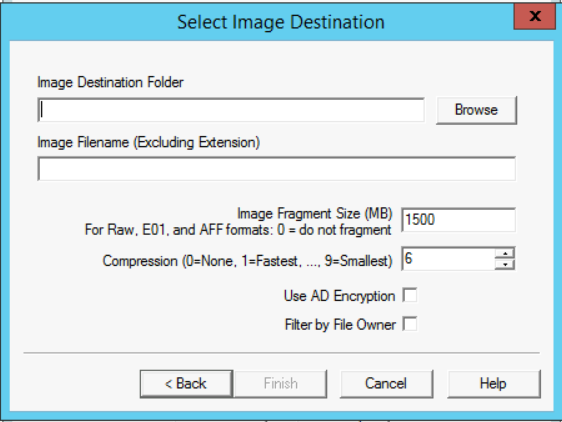This screenshot has height=422, width=562.
Task: Click the grayed-out Finish button
Action: (x=280, y=384)
